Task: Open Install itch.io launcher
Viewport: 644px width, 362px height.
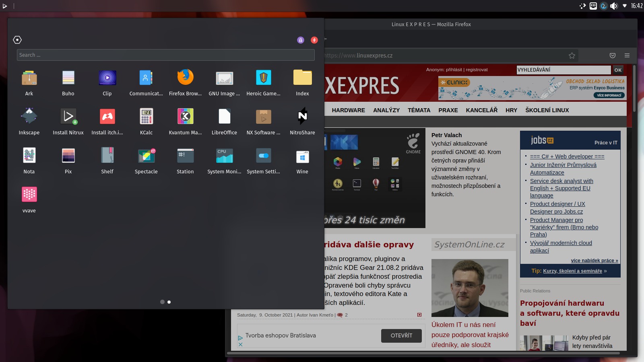Action: point(107,122)
